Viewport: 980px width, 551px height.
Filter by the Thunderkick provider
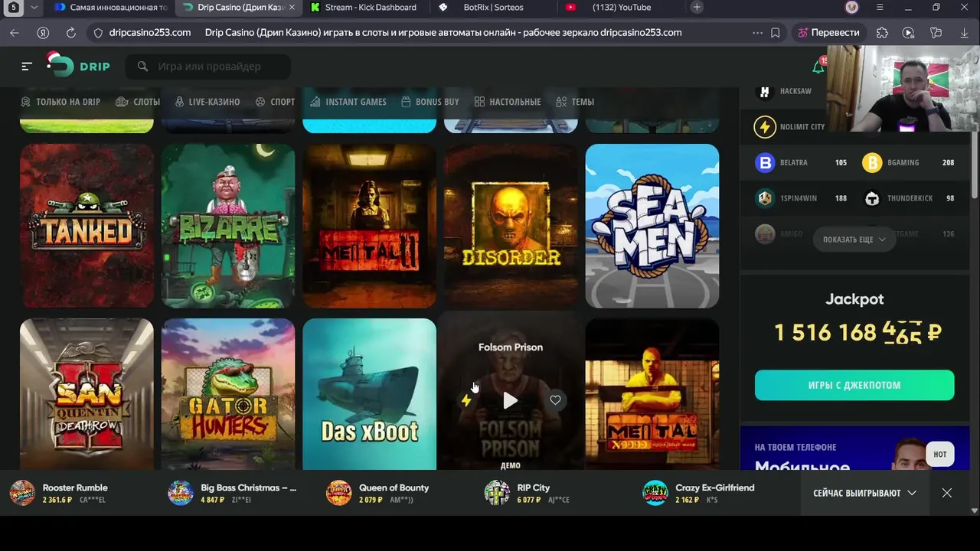pos(910,198)
